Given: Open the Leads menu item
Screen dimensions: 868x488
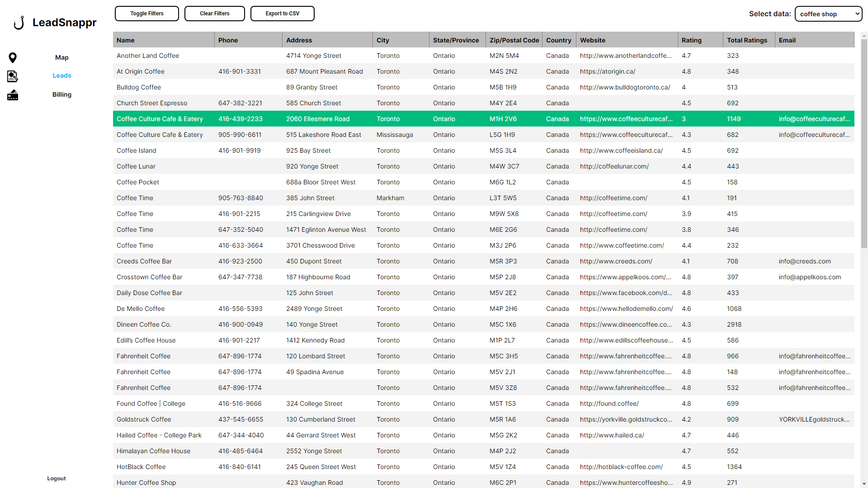Looking at the screenshot, I should tap(62, 75).
